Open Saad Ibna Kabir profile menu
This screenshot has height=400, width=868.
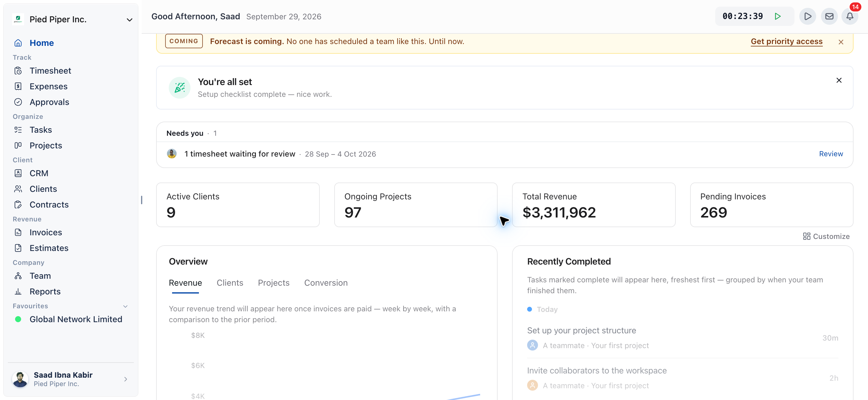click(x=71, y=379)
